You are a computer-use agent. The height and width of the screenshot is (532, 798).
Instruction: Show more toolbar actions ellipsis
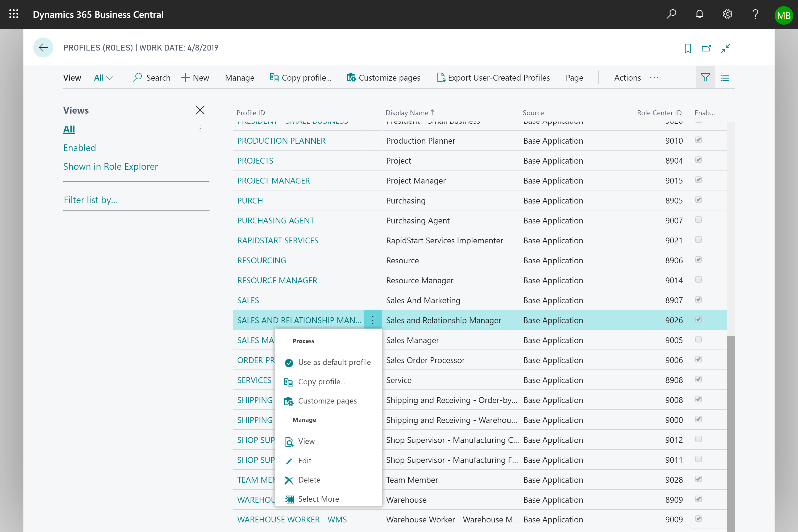pos(654,78)
